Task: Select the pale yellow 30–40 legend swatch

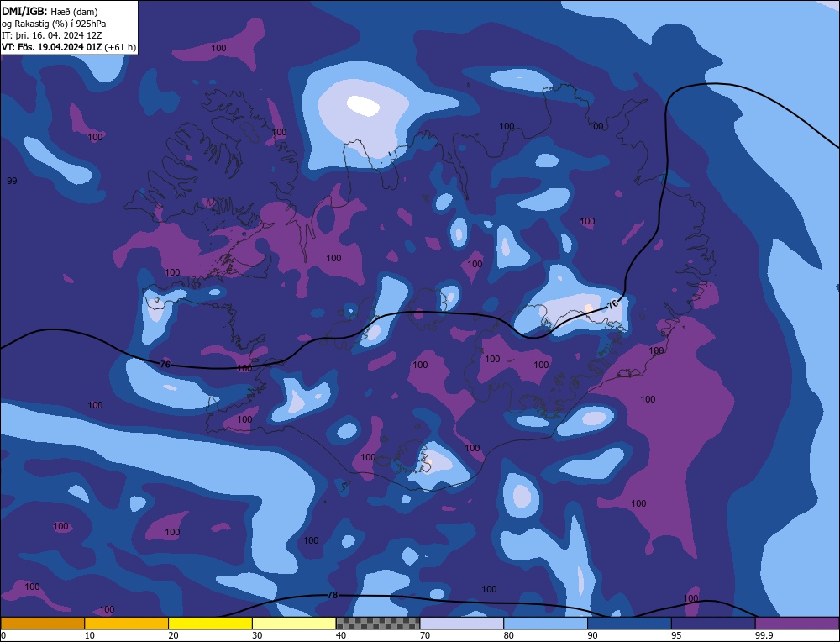Action: (x=294, y=624)
